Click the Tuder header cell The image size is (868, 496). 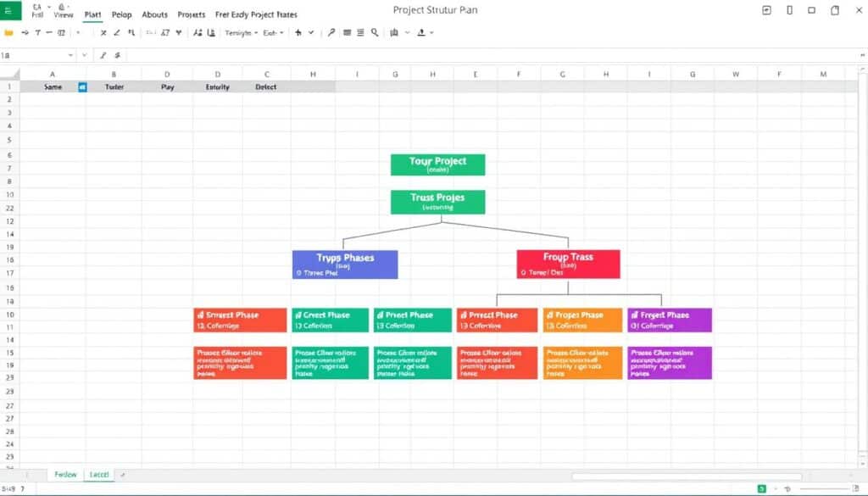coord(114,87)
